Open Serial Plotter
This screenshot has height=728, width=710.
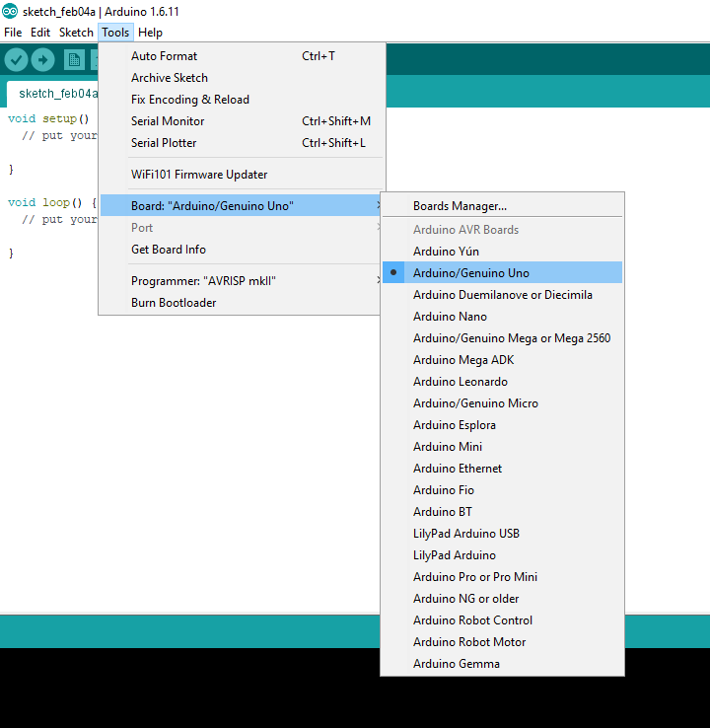pyautogui.click(x=242, y=143)
